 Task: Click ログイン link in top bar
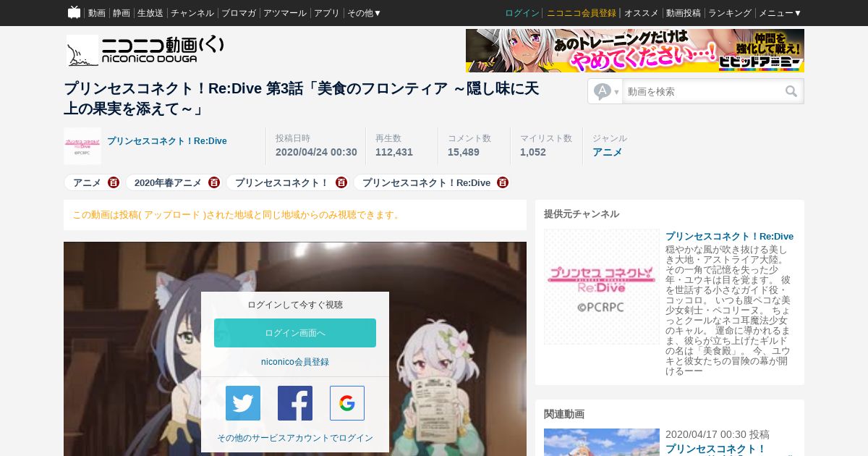tap(522, 13)
